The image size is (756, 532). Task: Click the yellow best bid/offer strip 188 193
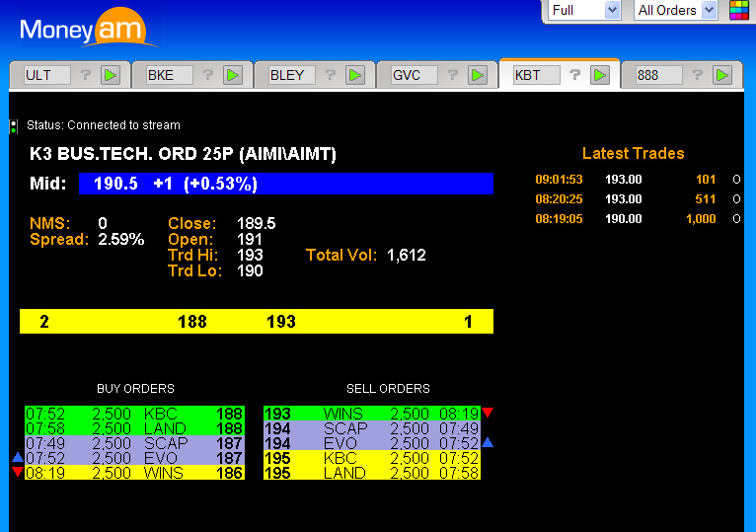click(x=257, y=321)
